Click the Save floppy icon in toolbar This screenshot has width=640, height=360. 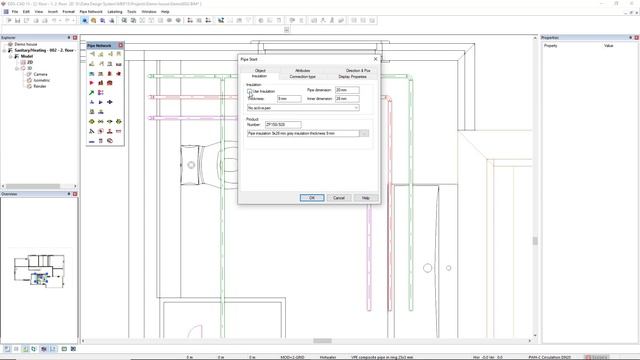point(18,20)
